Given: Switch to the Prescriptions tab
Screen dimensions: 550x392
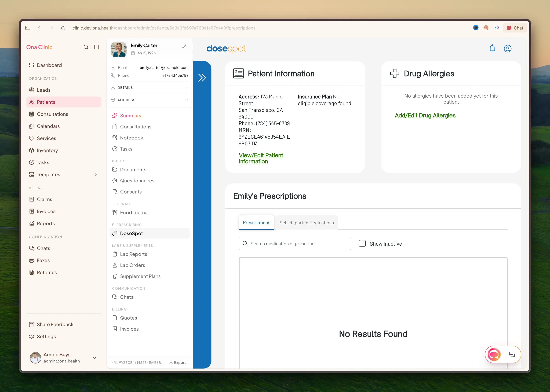Looking at the screenshot, I should tap(257, 222).
